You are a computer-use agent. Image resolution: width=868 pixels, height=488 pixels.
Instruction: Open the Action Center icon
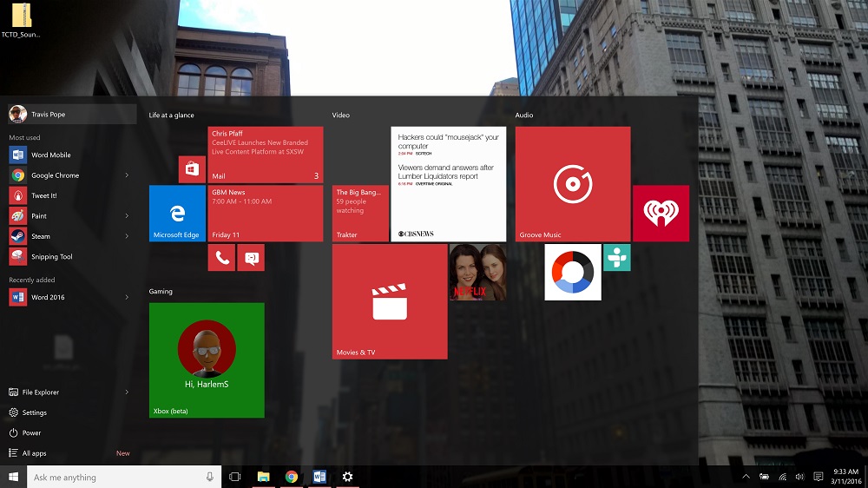click(x=819, y=477)
